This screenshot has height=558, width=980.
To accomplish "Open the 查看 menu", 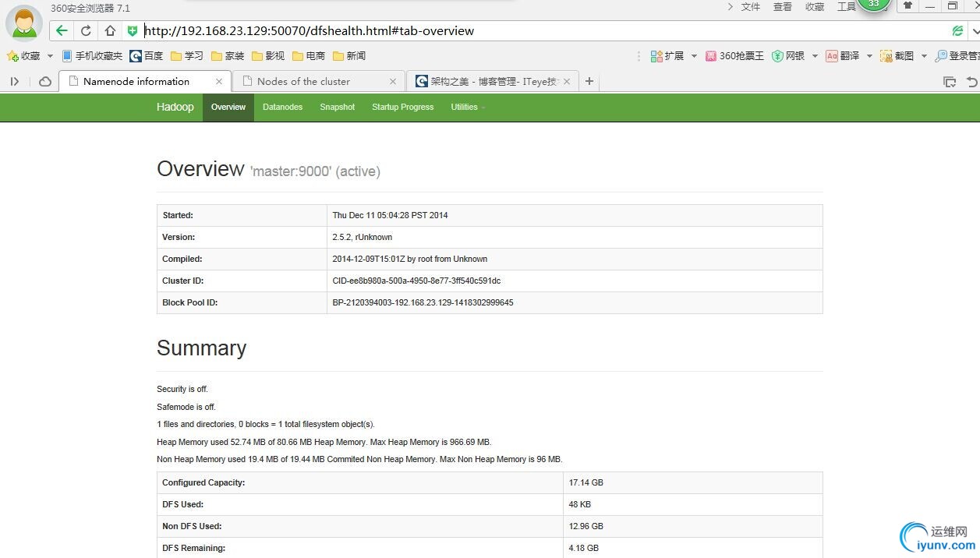I will click(783, 7).
